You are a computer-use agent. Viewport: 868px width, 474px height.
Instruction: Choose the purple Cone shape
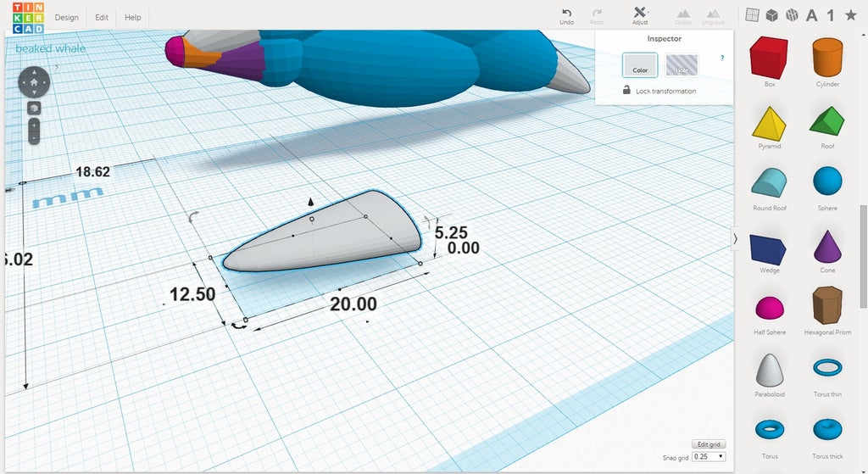point(827,247)
